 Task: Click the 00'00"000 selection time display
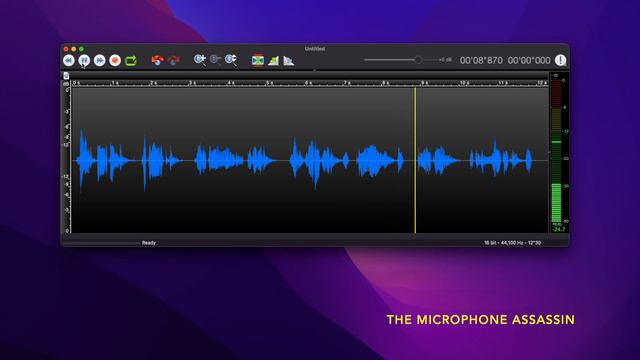[x=529, y=60]
